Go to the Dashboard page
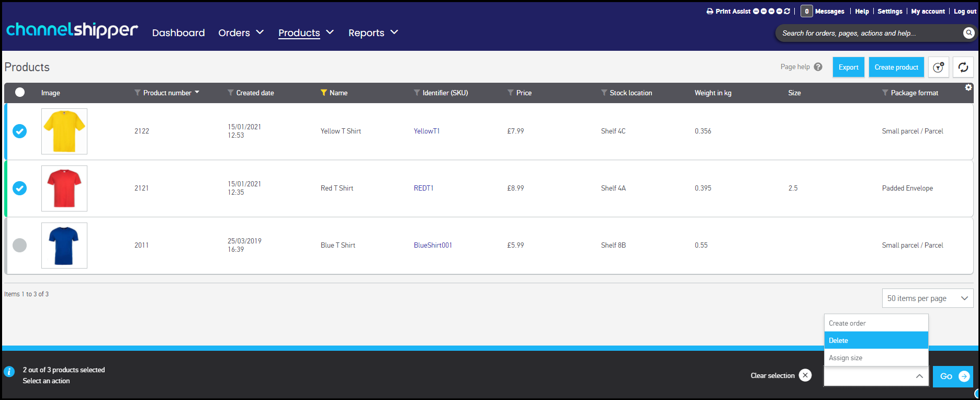 pos(178,33)
